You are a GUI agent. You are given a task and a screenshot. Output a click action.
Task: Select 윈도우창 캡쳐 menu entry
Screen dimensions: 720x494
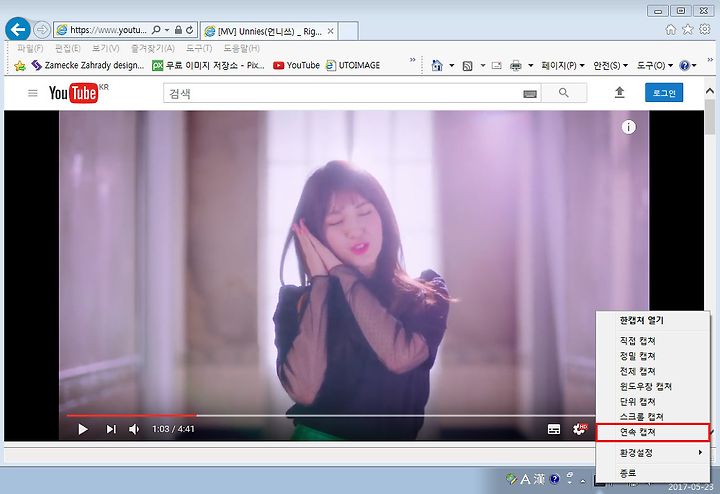click(652, 386)
